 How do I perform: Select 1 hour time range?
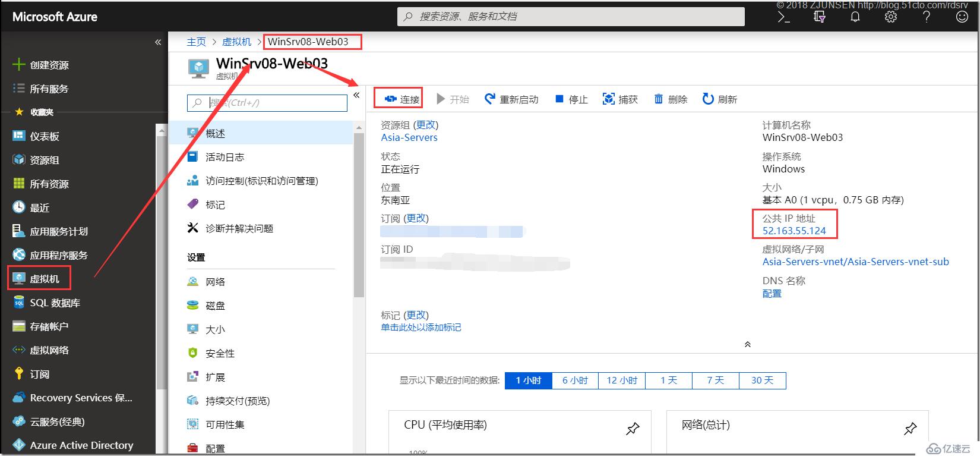(529, 380)
